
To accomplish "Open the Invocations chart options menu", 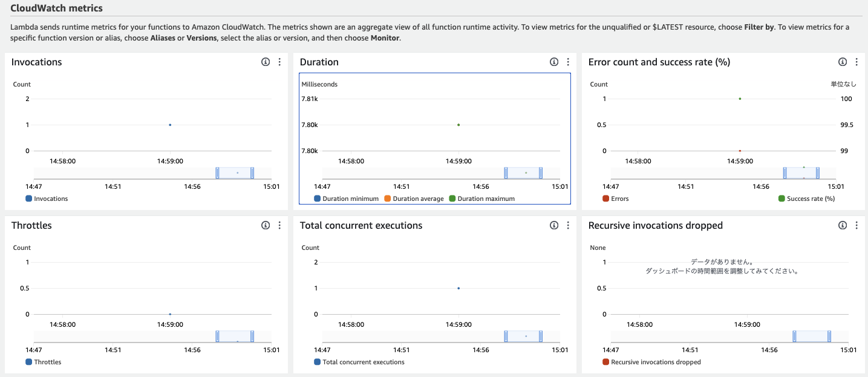I will click(279, 61).
